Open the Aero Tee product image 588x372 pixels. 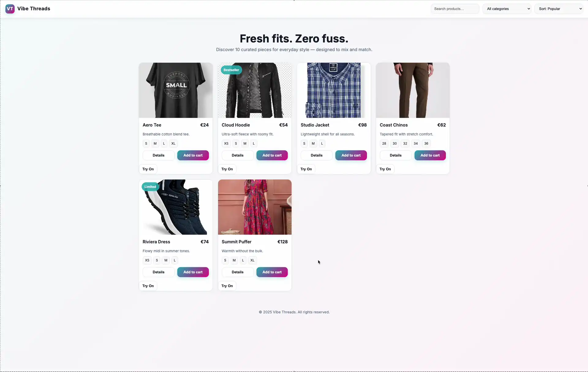pyautogui.click(x=176, y=90)
